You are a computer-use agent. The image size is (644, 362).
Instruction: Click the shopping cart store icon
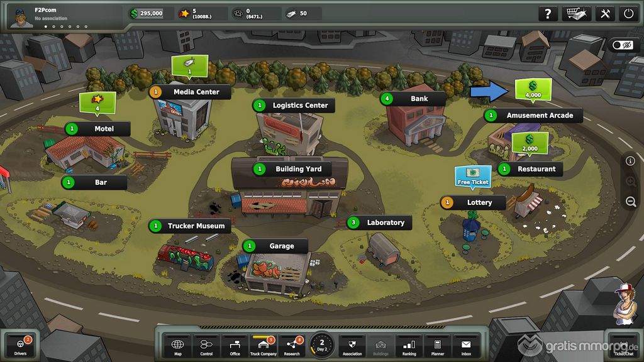(x=577, y=14)
